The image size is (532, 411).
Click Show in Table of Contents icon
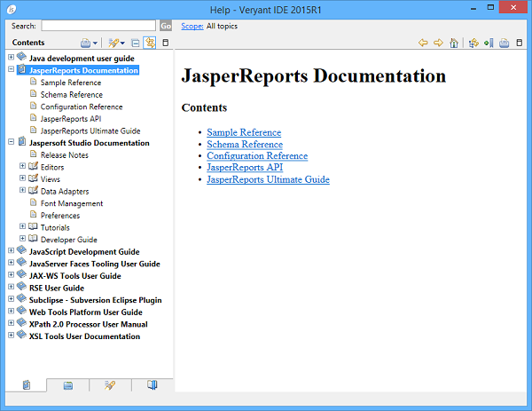coord(473,42)
